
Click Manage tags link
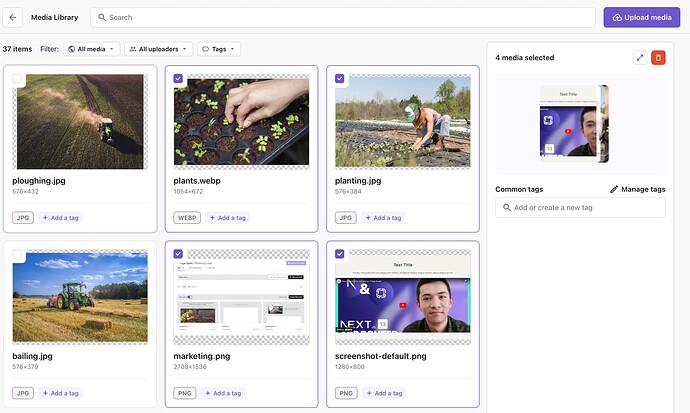(x=638, y=189)
